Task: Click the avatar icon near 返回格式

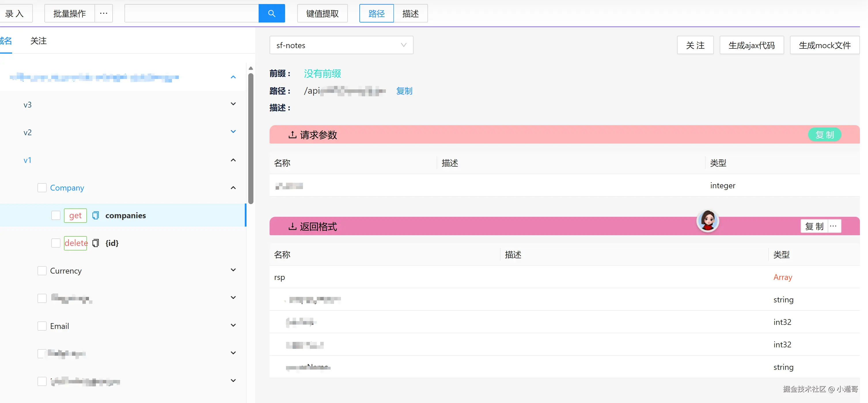Action: [x=708, y=221]
